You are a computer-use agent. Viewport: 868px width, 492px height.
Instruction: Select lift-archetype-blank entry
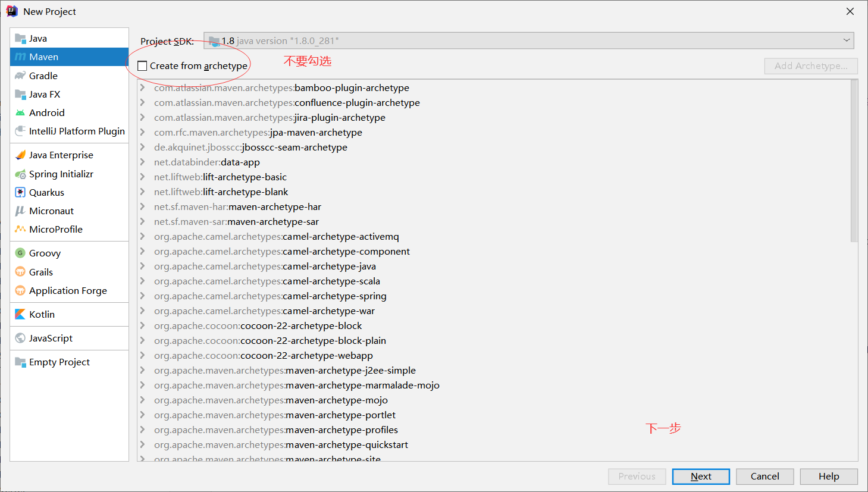[221, 192]
